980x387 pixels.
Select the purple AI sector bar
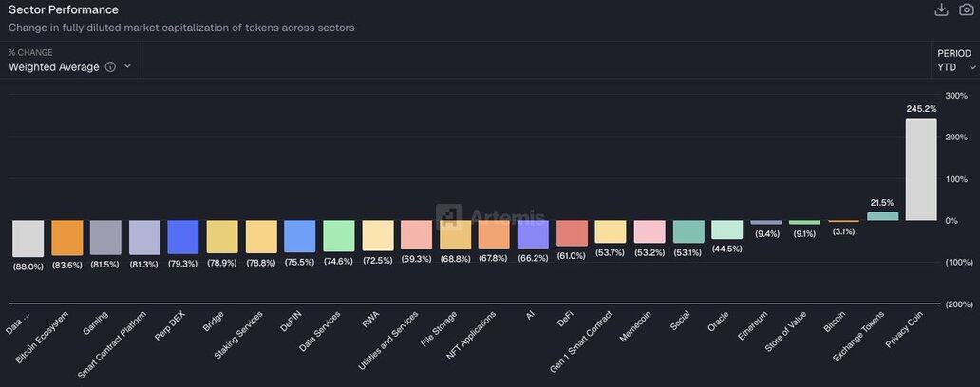pos(533,234)
